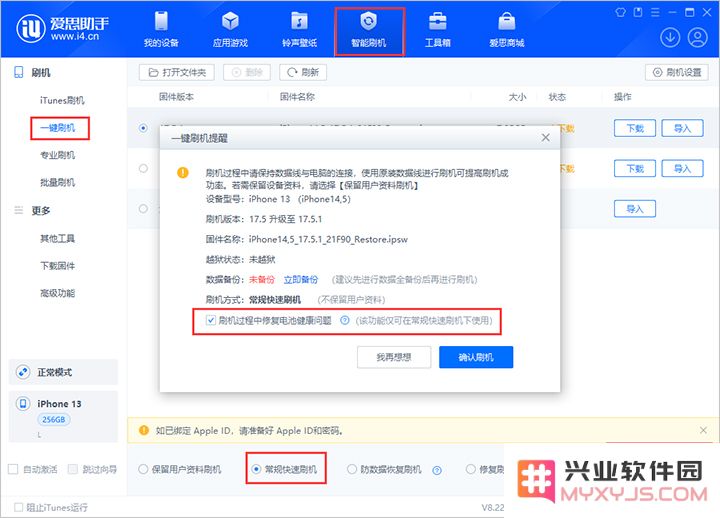Open 刷机设置 settings button
This screenshot has width=720, height=518.
click(x=677, y=73)
